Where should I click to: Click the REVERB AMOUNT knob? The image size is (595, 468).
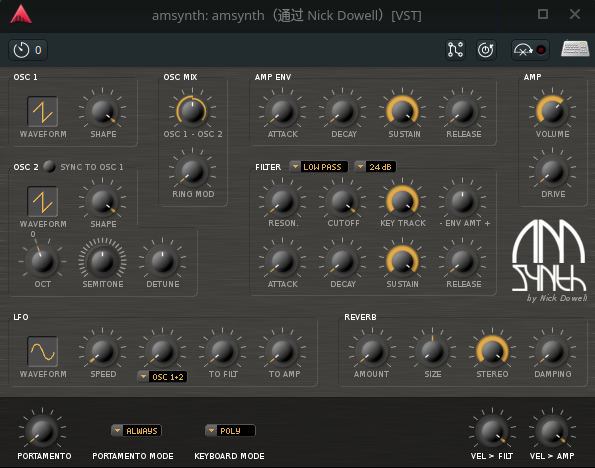pos(372,351)
